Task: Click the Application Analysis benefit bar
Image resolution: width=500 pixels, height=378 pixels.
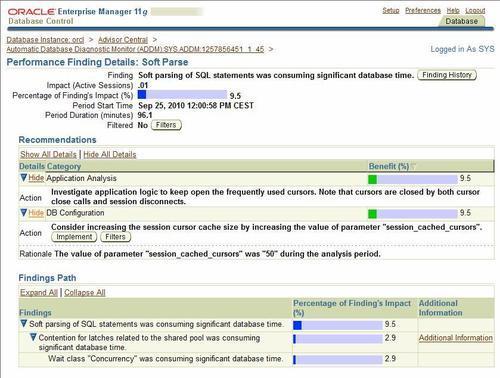Action: pos(413,179)
